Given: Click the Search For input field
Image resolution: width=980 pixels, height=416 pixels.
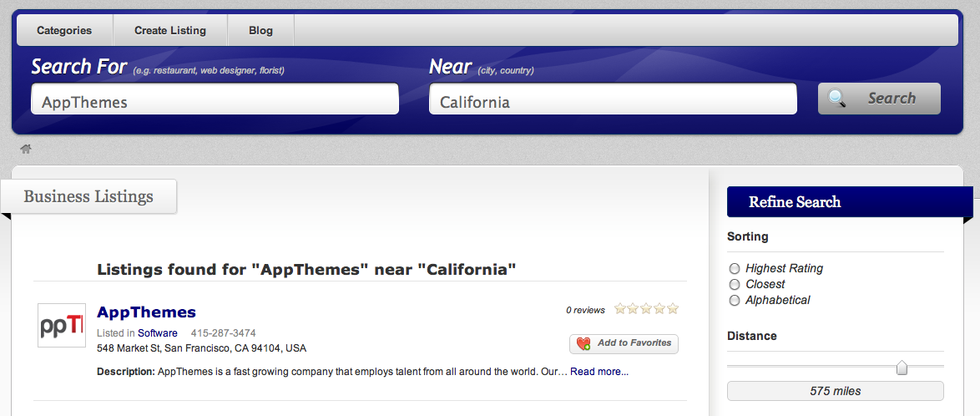Looking at the screenshot, I should point(215,99).
